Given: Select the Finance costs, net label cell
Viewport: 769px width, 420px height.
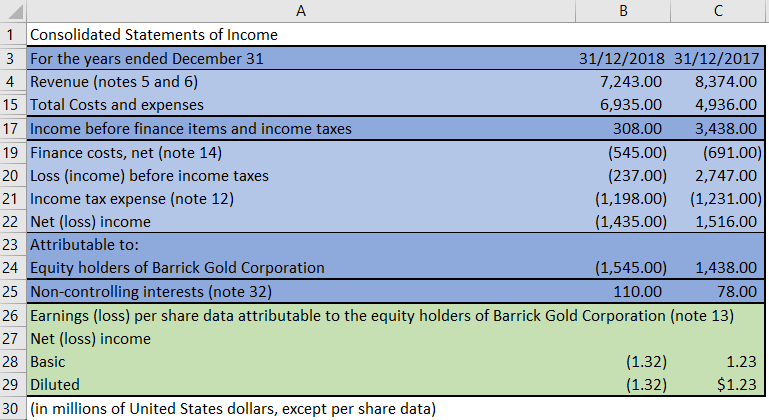Looking at the screenshot, I should [125, 152].
